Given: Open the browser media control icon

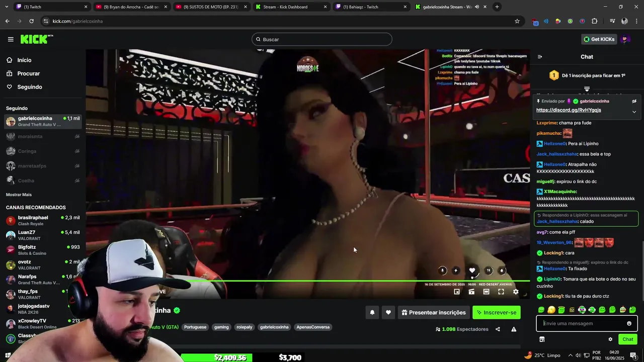Looking at the screenshot, I should 612,21.
